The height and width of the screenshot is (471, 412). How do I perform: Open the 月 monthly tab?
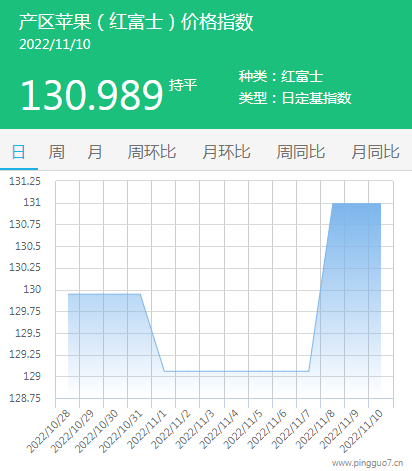click(95, 152)
